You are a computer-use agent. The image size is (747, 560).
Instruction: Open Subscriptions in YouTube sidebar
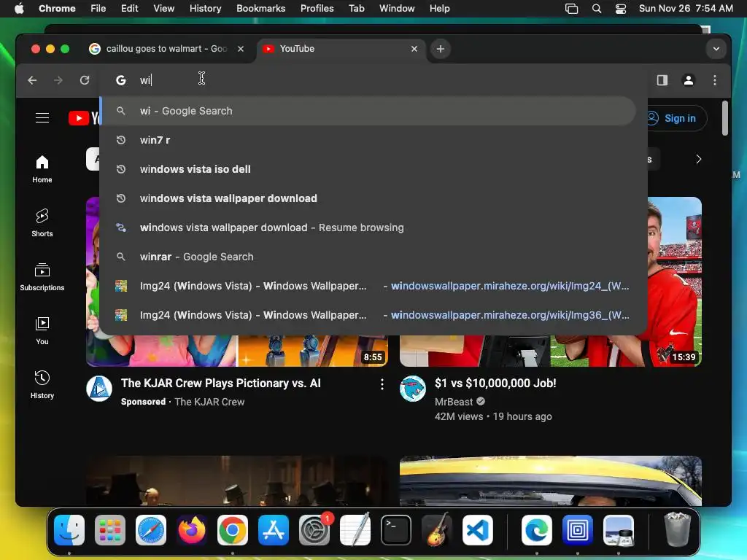[x=42, y=276]
